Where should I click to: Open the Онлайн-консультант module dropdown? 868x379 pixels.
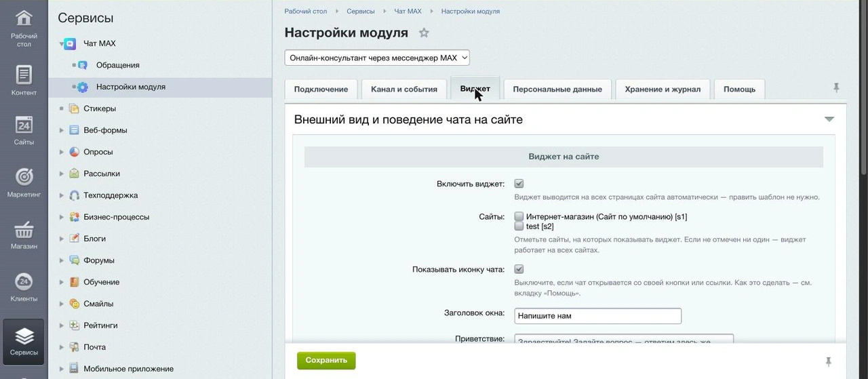click(377, 58)
